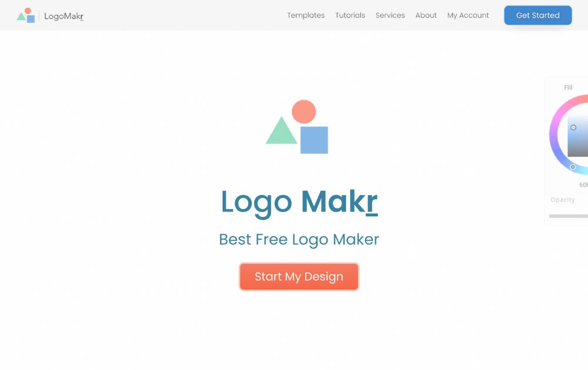
Task: Click the Start My Design button
Action: (299, 277)
